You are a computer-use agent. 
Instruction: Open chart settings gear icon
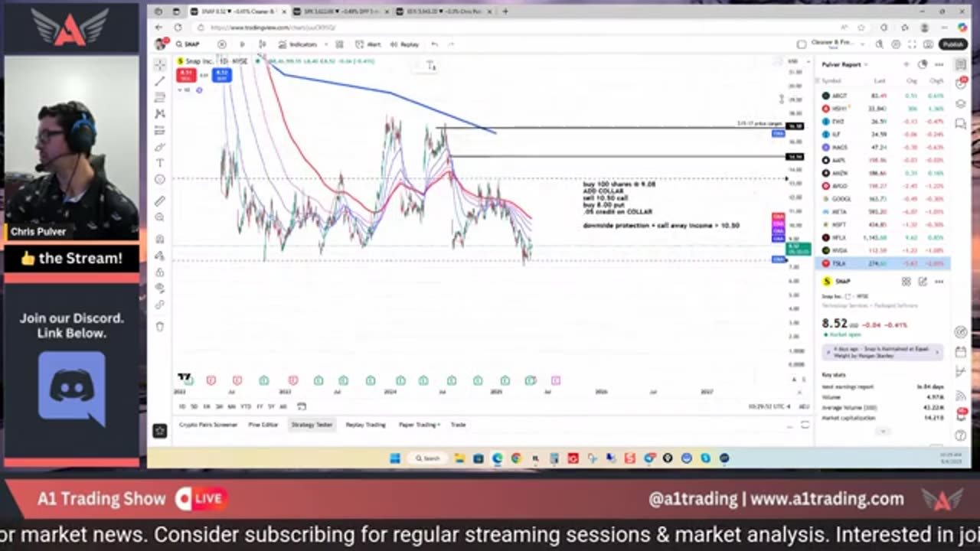(x=897, y=44)
